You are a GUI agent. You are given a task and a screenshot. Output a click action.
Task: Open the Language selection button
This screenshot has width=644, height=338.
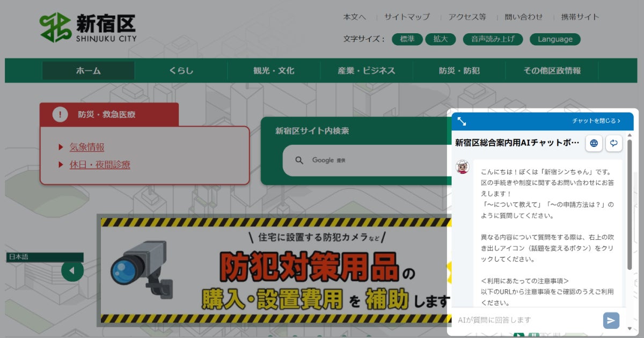tap(555, 39)
